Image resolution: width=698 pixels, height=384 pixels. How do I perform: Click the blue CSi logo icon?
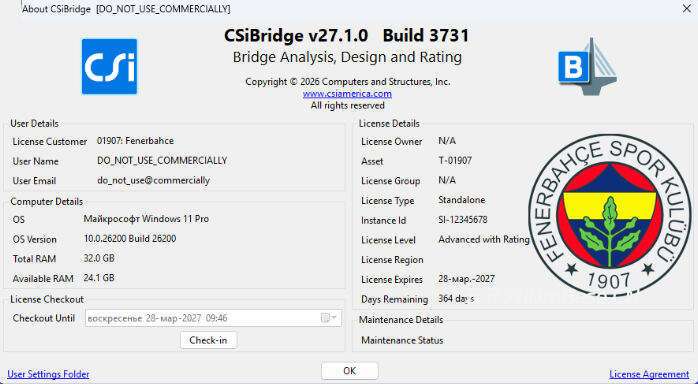(110, 66)
